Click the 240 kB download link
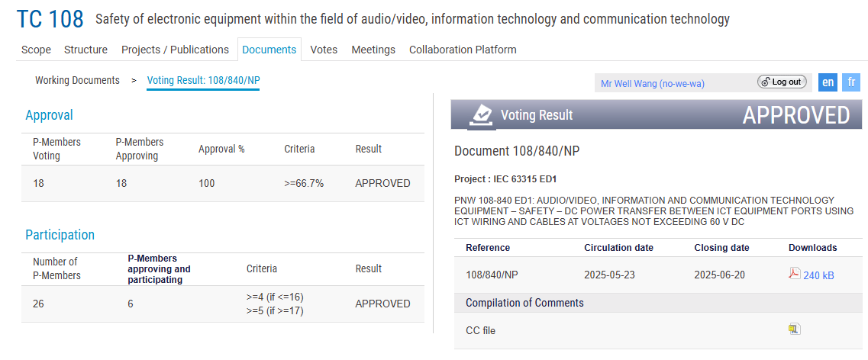 click(818, 275)
